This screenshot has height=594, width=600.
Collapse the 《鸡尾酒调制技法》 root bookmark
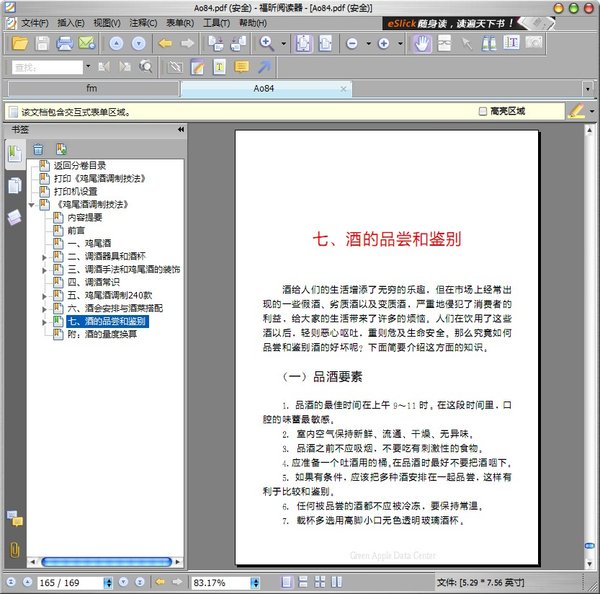(x=31, y=205)
